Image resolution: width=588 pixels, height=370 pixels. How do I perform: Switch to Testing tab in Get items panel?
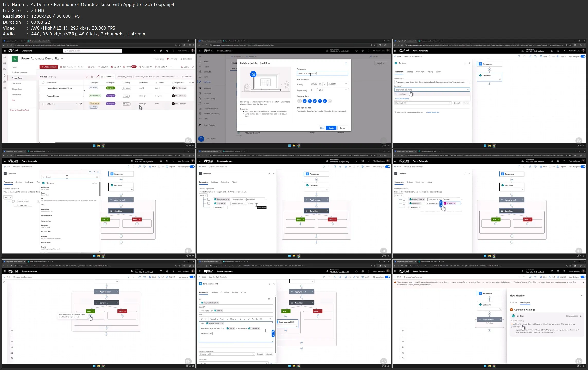[x=430, y=72]
